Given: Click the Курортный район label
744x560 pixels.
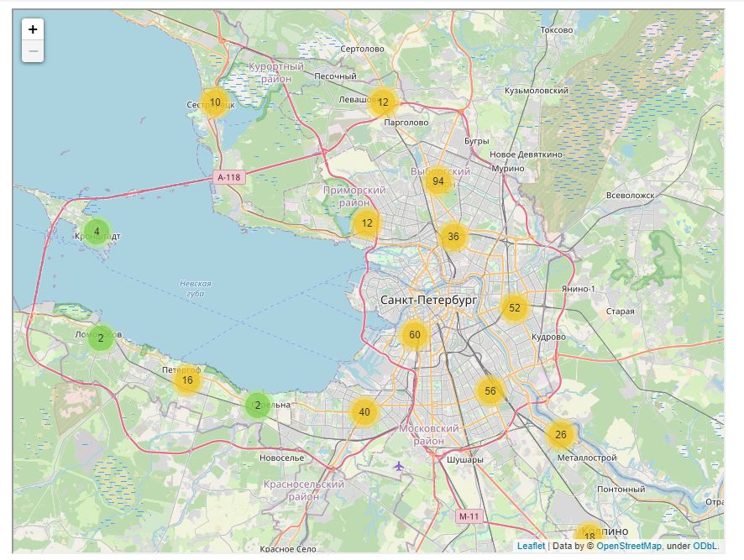Looking at the screenshot, I should 276,72.
